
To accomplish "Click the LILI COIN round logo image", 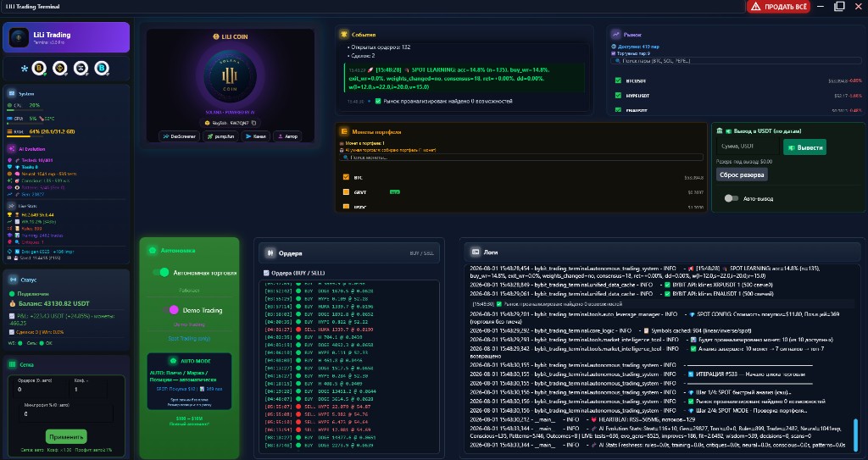I will (x=230, y=76).
